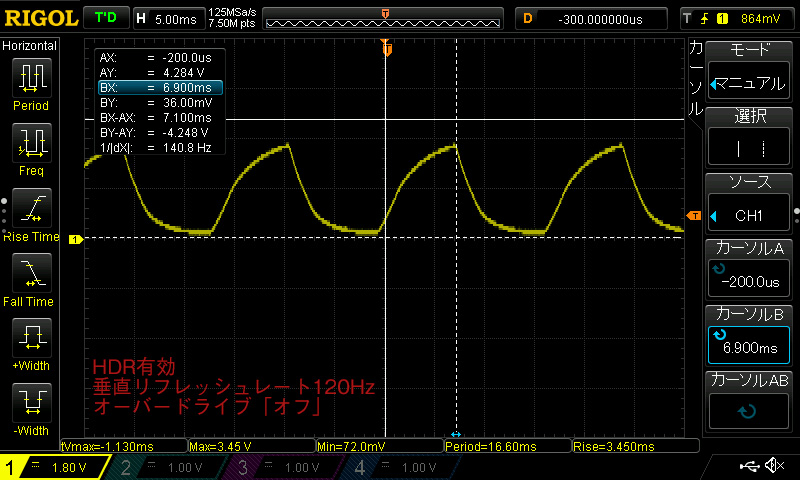Screen dimensions: 800x480
Task: Select the channel 3 tab
Action: [x=283, y=467]
